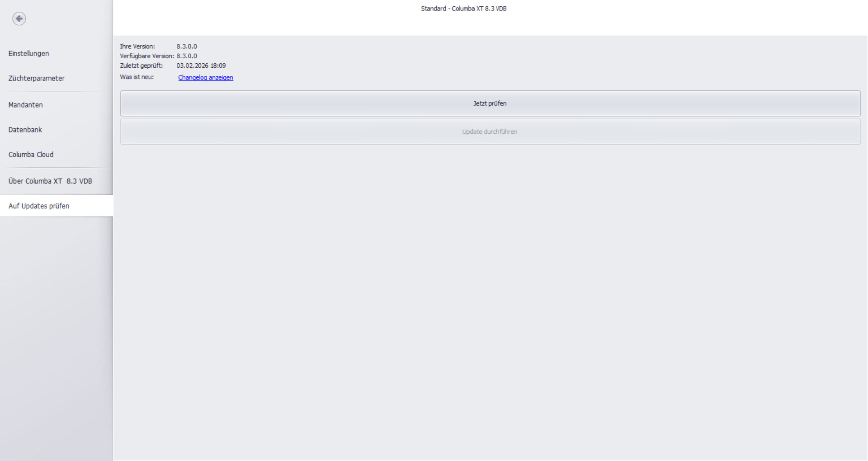This screenshot has width=868, height=461.
Task: Show Über Columba XT 8.3 VDB
Action: tap(50, 181)
